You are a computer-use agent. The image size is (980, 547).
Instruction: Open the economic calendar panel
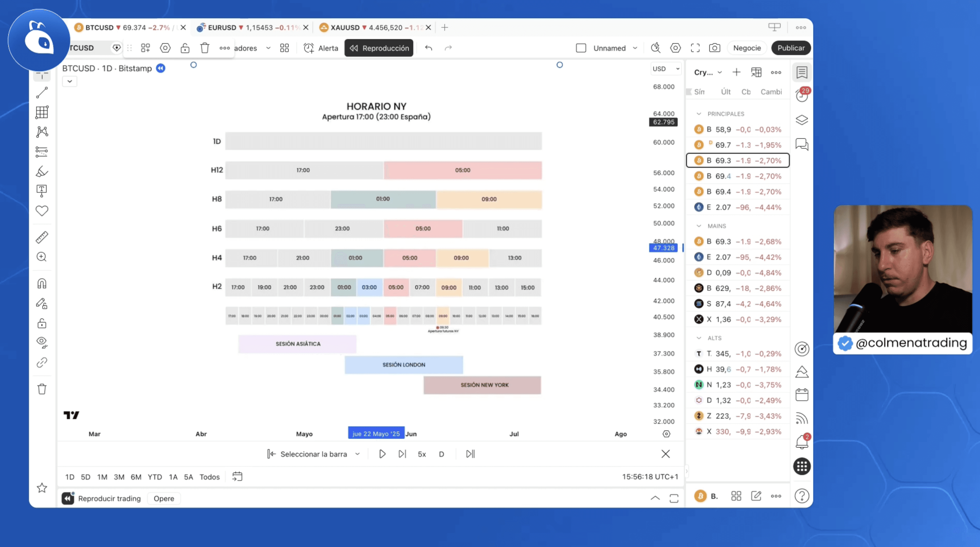[x=802, y=395]
